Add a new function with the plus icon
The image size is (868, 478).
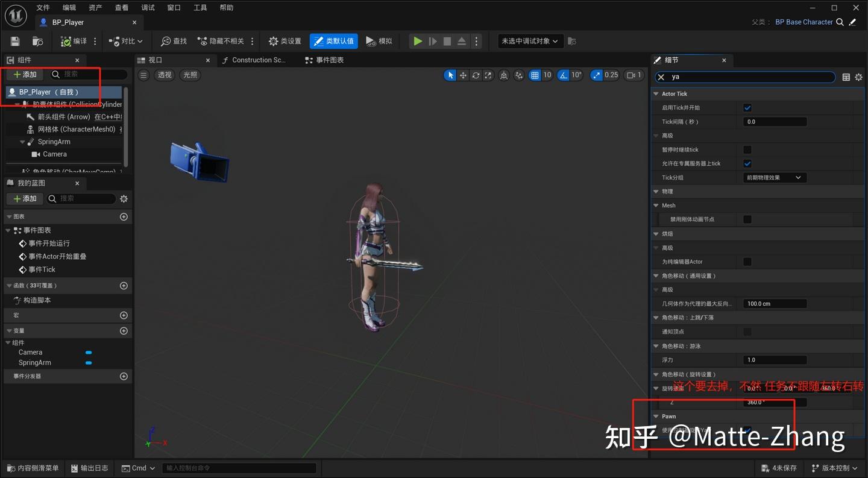point(124,286)
